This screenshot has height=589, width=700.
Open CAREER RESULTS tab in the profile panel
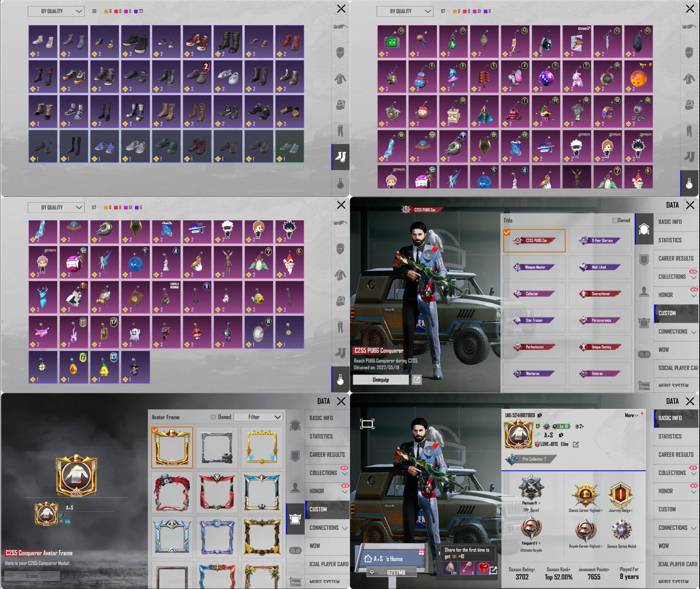tap(676, 455)
